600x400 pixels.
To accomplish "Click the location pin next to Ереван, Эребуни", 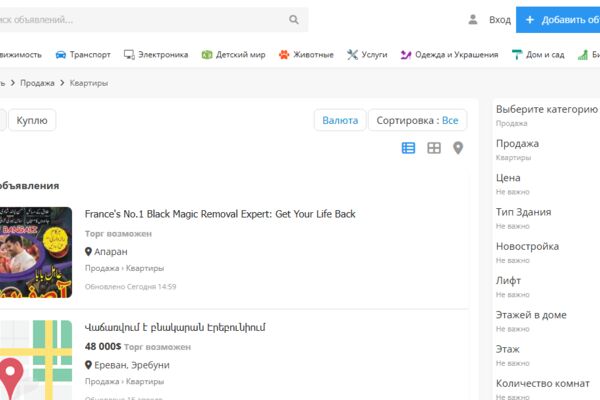I will [x=88, y=365].
